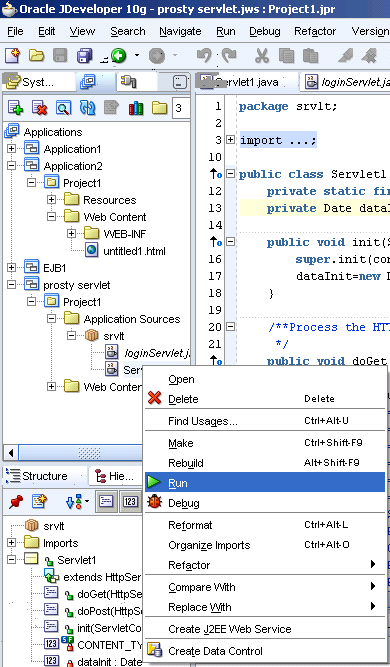Expand the WEB-INF folder node
This screenshot has height=667, width=390.
[x=71, y=234]
